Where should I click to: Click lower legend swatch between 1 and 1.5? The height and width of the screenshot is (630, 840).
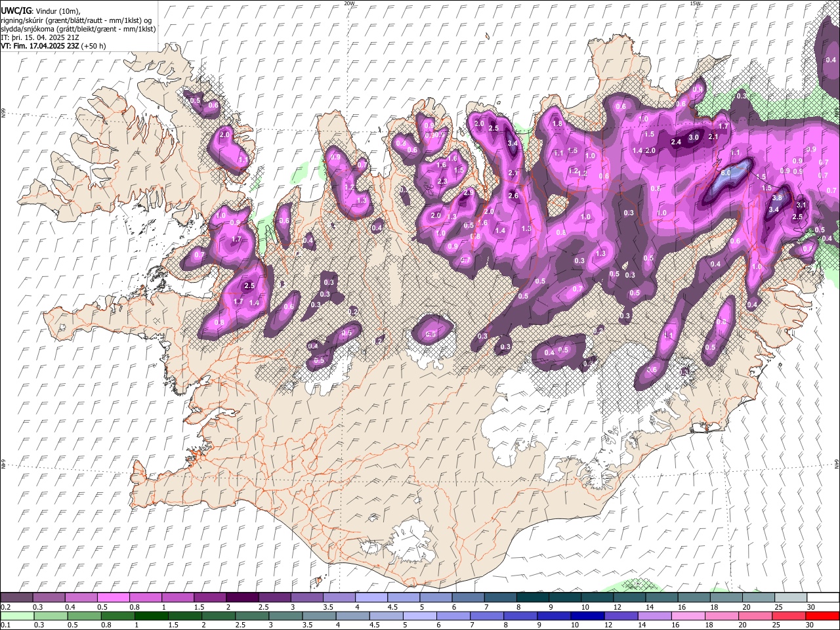pyautogui.click(x=151, y=616)
